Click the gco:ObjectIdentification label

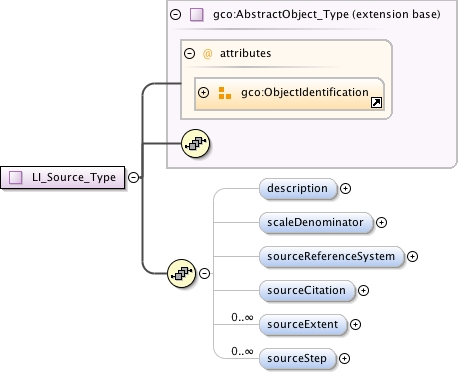coord(305,92)
